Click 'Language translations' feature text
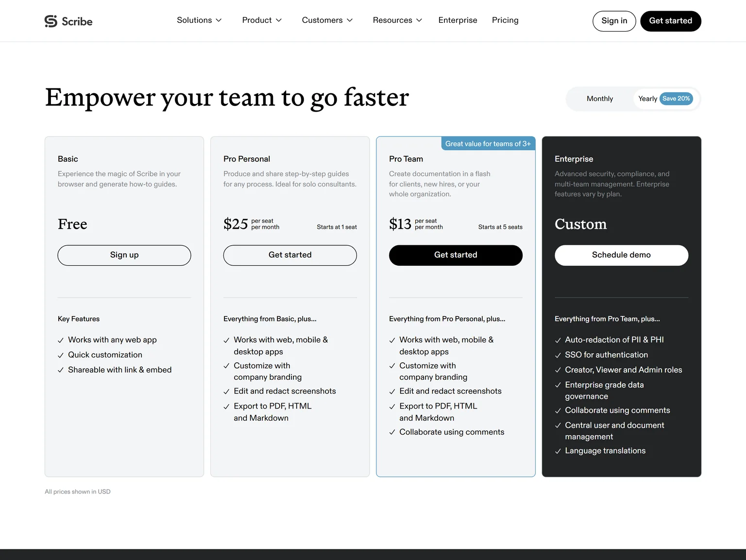 click(605, 451)
